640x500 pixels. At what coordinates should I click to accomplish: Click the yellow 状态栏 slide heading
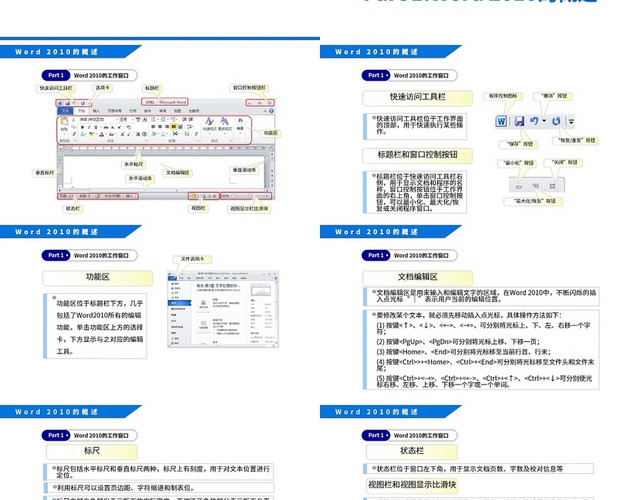[x=412, y=451]
